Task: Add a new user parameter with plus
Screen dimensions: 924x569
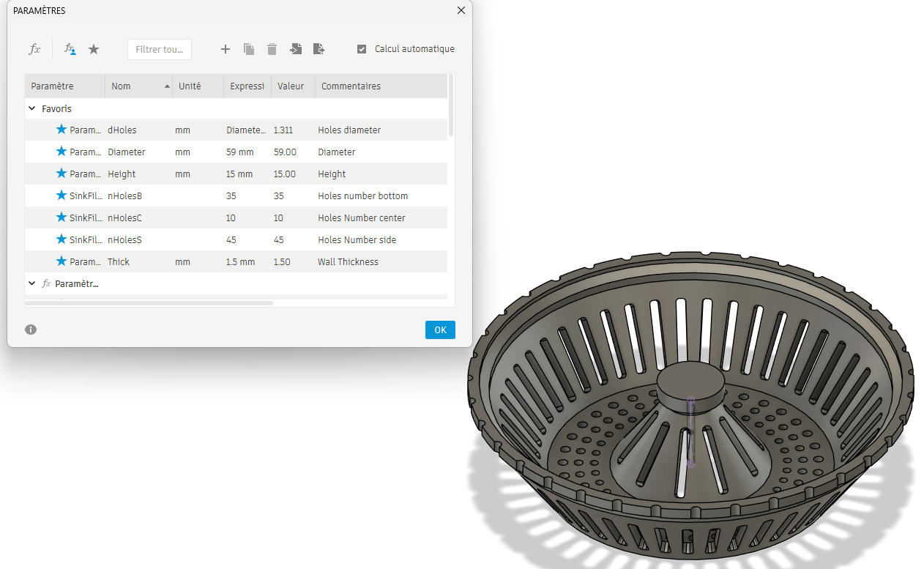Action: point(226,49)
